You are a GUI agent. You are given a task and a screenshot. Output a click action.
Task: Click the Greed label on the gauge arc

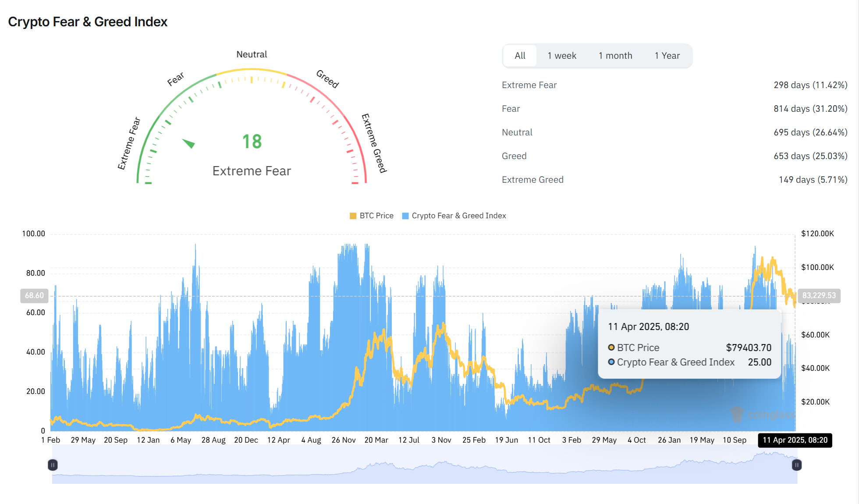pyautogui.click(x=328, y=79)
